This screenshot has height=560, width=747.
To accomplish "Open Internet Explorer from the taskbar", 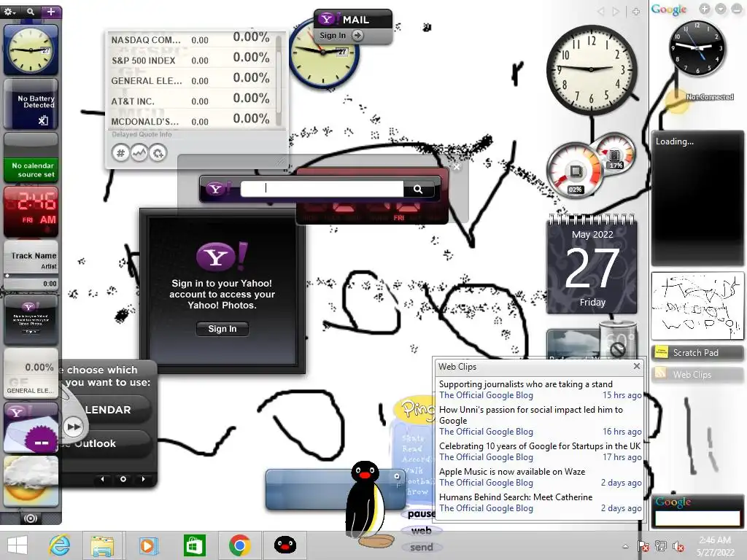I will (x=60, y=545).
